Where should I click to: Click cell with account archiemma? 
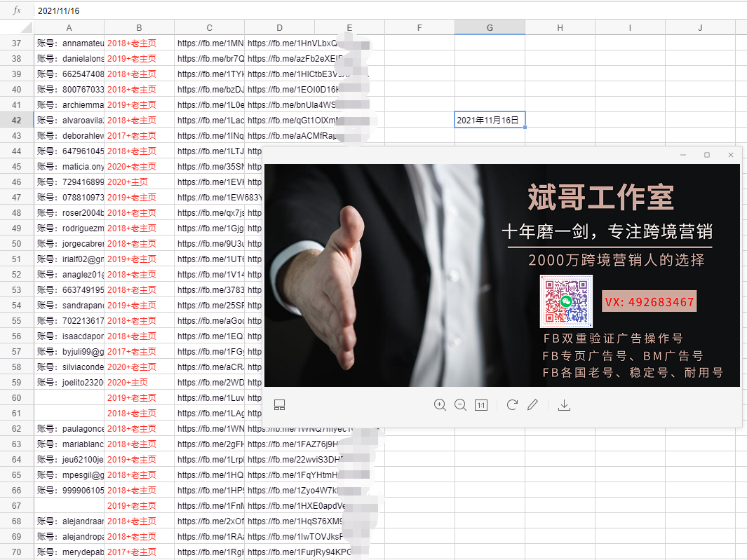point(69,104)
